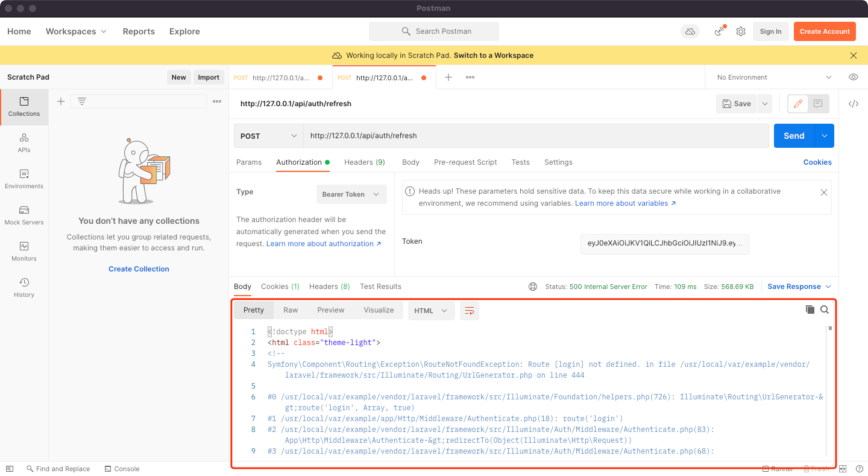Change the HTML response format dropdown
This screenshot has height=476, width=868.
[431, 311]
